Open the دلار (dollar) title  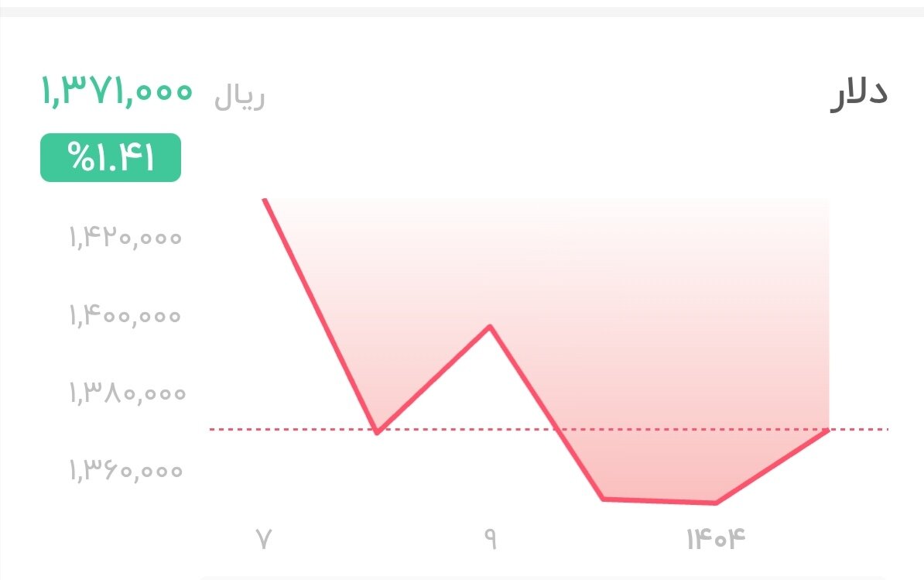[x=858, y=94]
